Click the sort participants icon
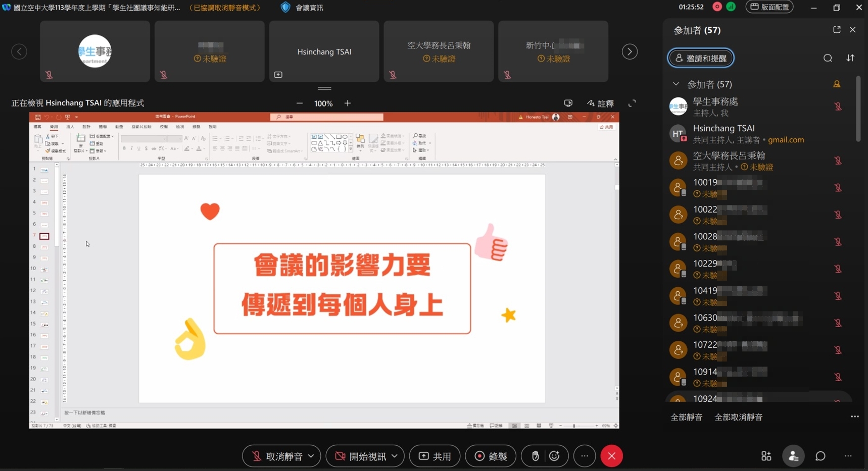 [x=850, y=58]
